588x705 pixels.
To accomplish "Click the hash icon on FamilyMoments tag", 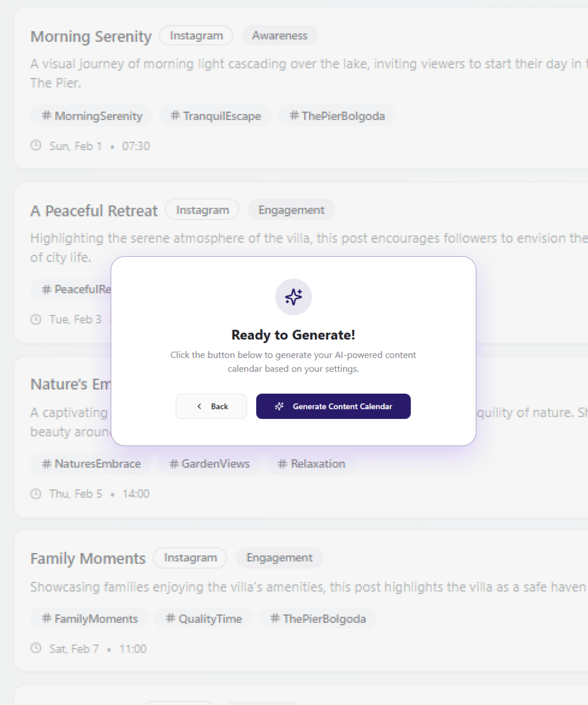I will tap(46, 619).
